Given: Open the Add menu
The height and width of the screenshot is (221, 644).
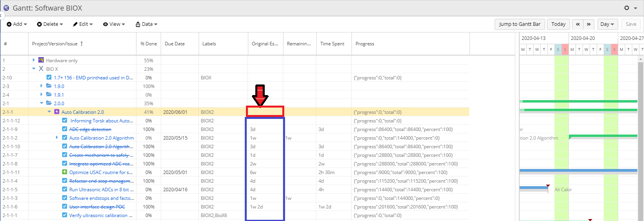Looking at the screenshot, I should (17, 24).
